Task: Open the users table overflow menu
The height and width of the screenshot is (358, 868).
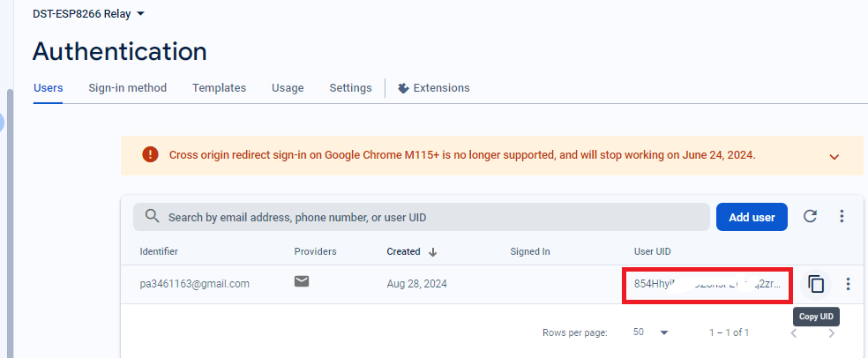Action: coord(842,216)
